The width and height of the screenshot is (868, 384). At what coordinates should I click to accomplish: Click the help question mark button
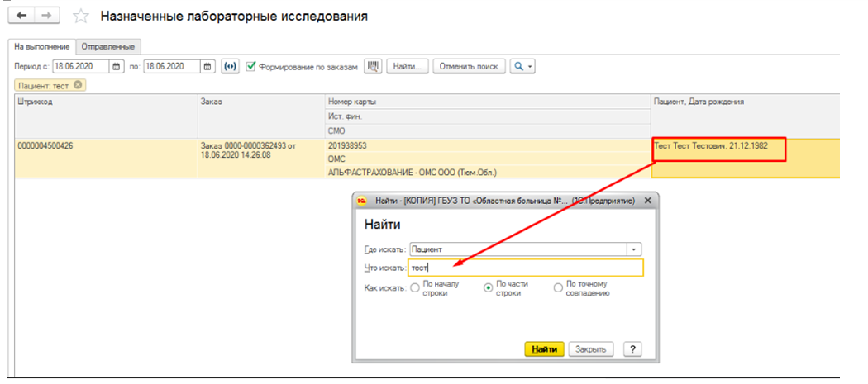[632, 348]
